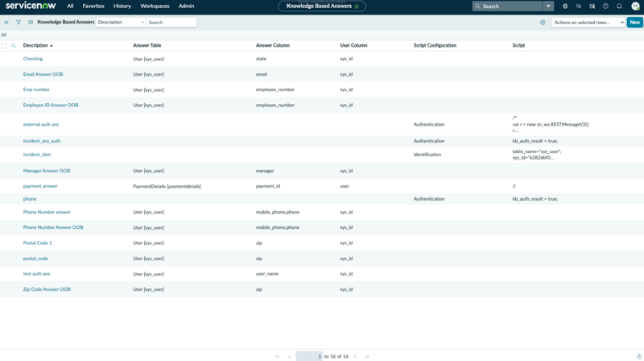Open the Manager Answer OOB record
Screen dimensions: 644x361
pyautogui.click(x=47, y=171)
